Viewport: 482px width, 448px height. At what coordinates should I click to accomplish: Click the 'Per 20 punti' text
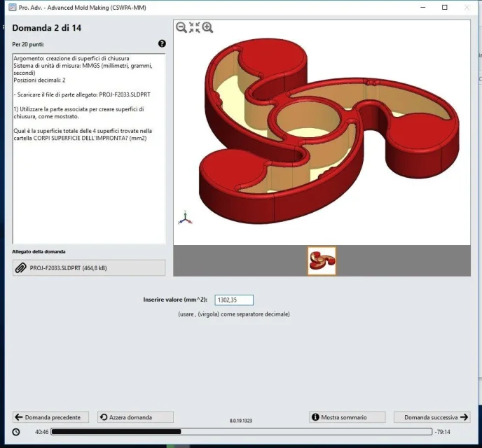coord(28,44)
